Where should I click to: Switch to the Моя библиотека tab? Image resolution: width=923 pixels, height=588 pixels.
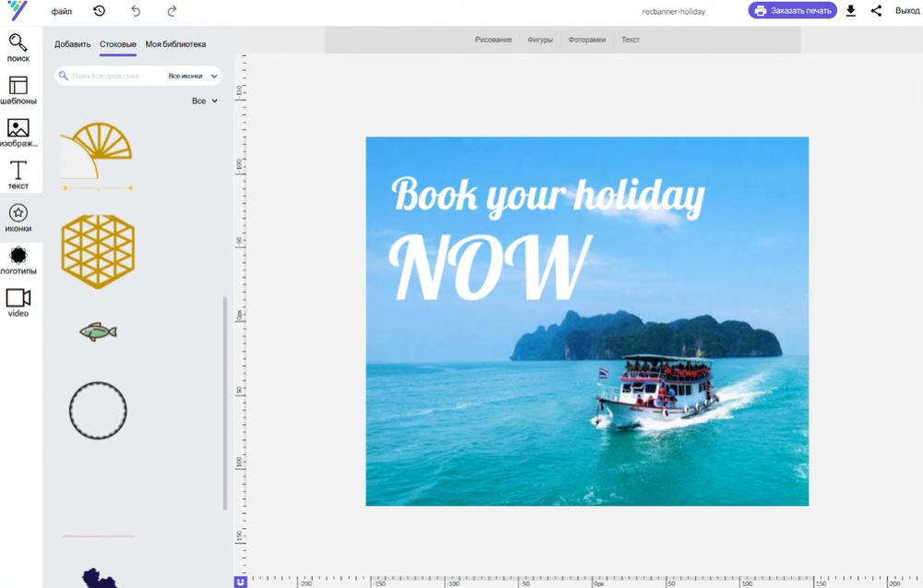[x=175, y=44]
